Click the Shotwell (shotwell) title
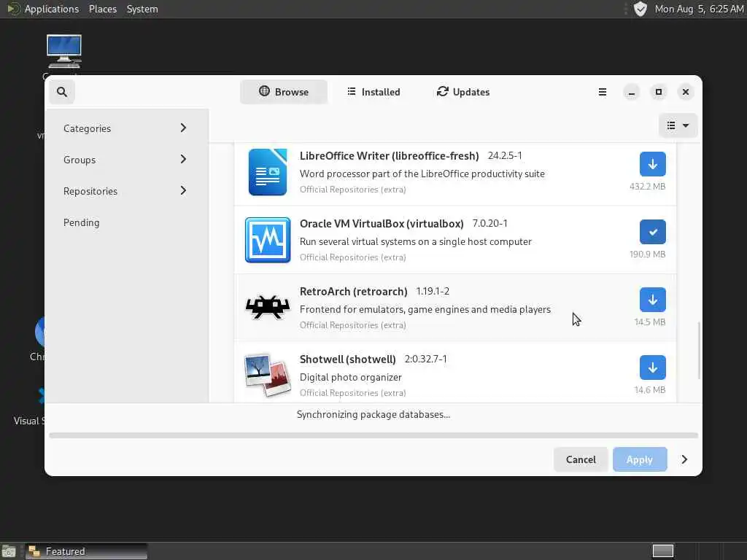This screenshot has height=560, width=747. coord(348,359)
